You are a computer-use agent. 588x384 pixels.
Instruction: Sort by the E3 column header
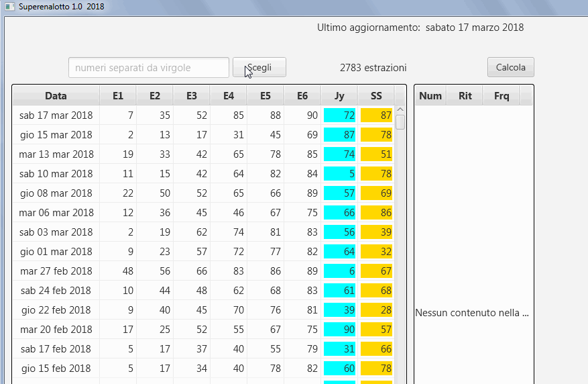coord(192,96)
